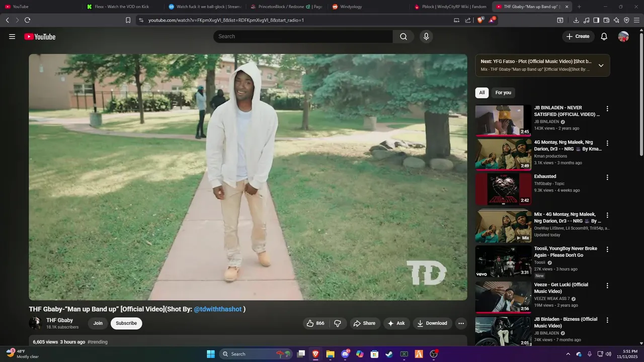The image size is (644, 362).
Task: Click the Create button
Action: (x=578, y=36)
